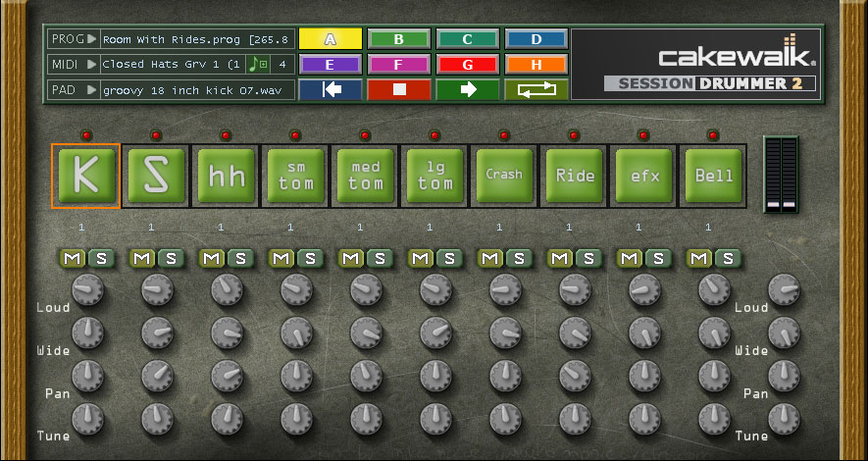Image resolution: width=868 pixels, height=461 pixels.
Task: Select the Kick drum pad
Action: pyautogui.click(x=85, y=176)
